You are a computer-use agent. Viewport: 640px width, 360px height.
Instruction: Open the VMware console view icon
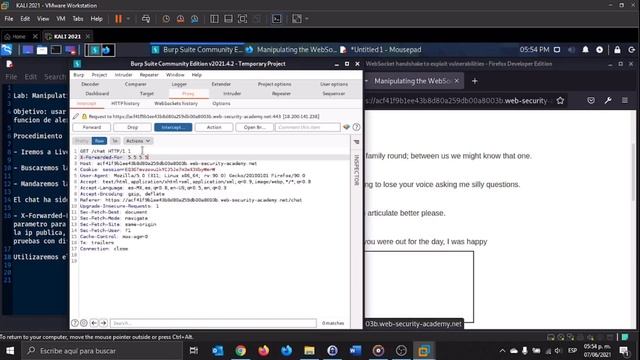coord(277,19)
